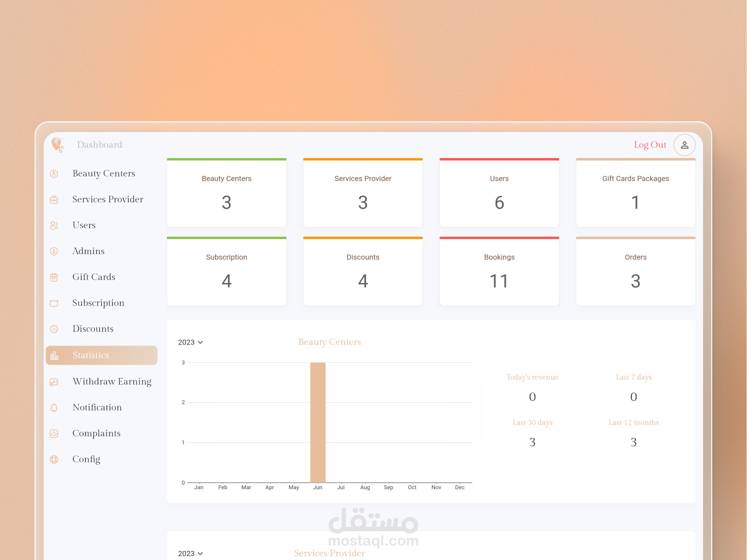Viewport: 747px width, 560px height.
Task: Open the Gift Cards Packages card
Action: tap(635, 193)
